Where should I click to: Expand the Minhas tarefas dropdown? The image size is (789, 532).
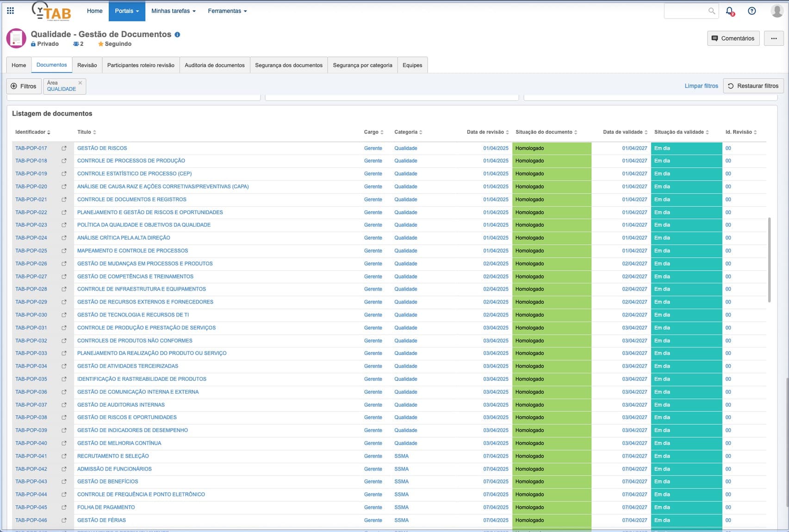click(174, 11)
